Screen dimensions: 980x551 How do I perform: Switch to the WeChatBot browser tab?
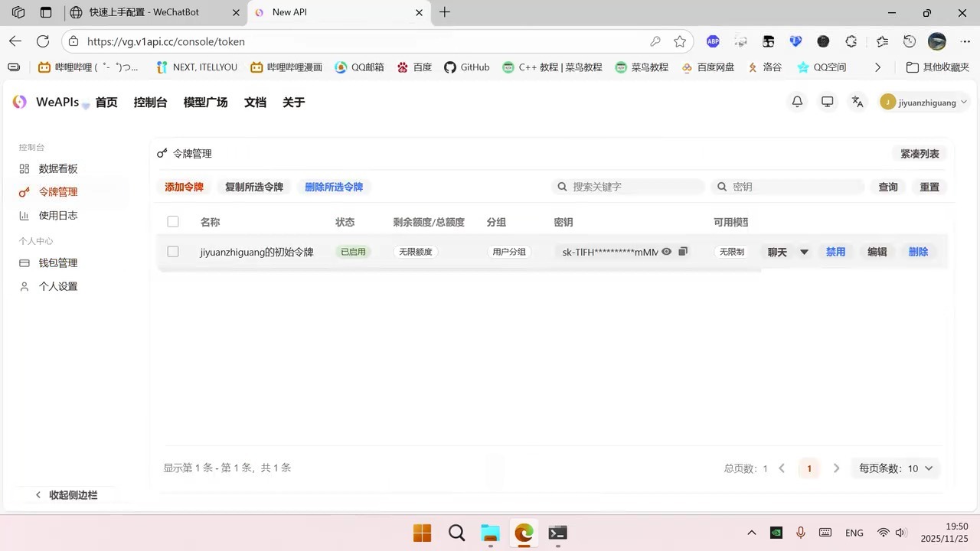[x=142, y=12]
